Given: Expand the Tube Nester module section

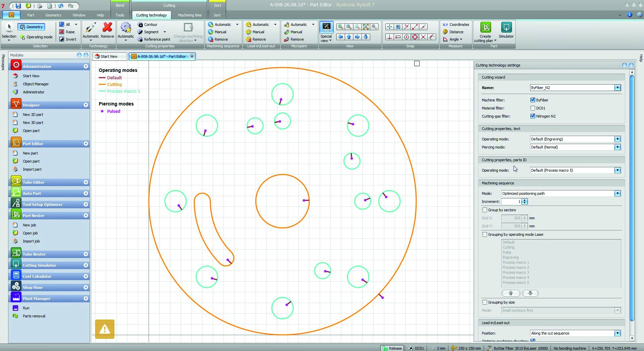Looking at the screenshot, I should pos(86,254).
